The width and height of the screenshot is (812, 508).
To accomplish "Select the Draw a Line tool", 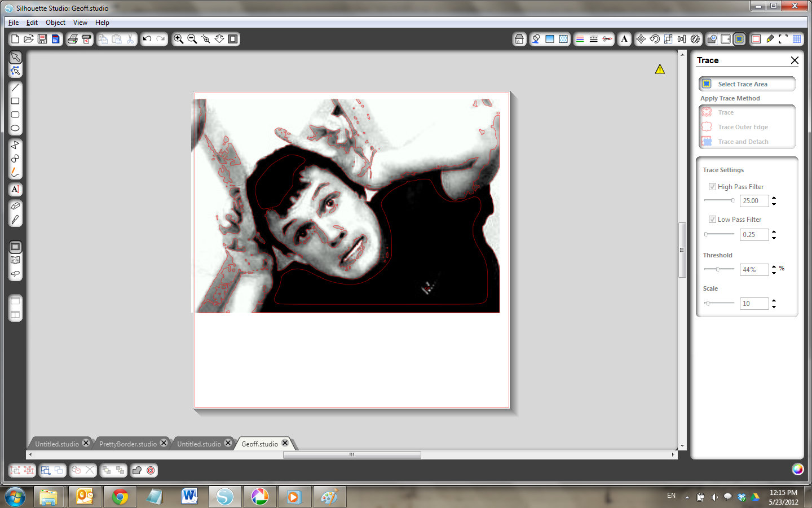I will pyautogui.click(x=15, y=87).
